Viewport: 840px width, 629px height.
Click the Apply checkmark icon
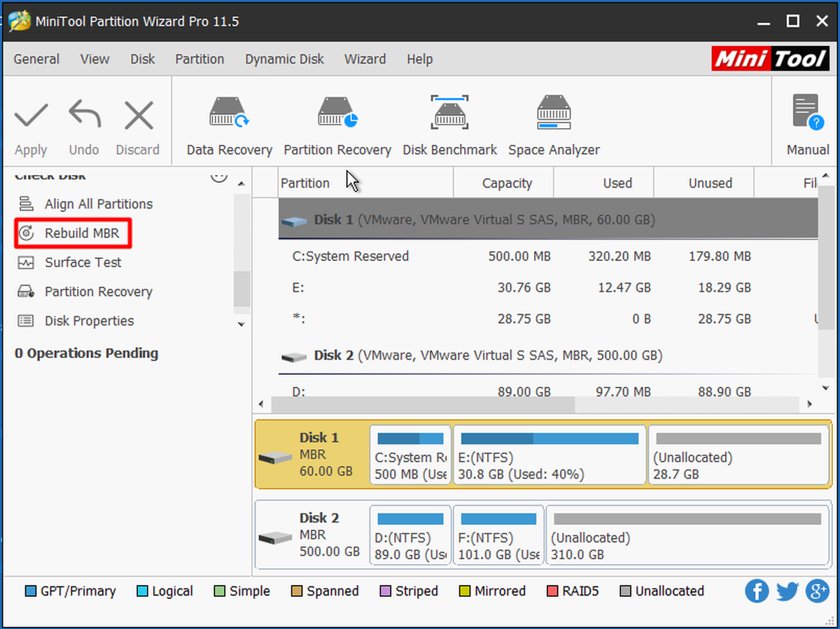point(31,116)
